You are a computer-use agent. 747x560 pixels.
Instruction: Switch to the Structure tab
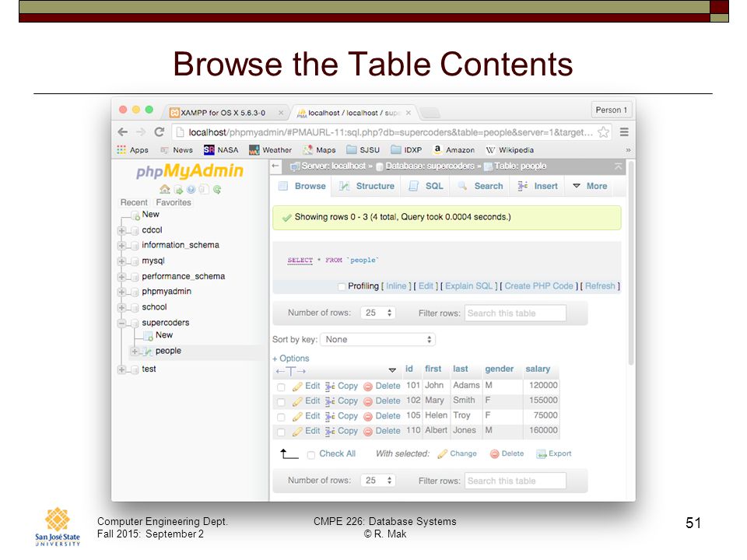coord(367,186)
